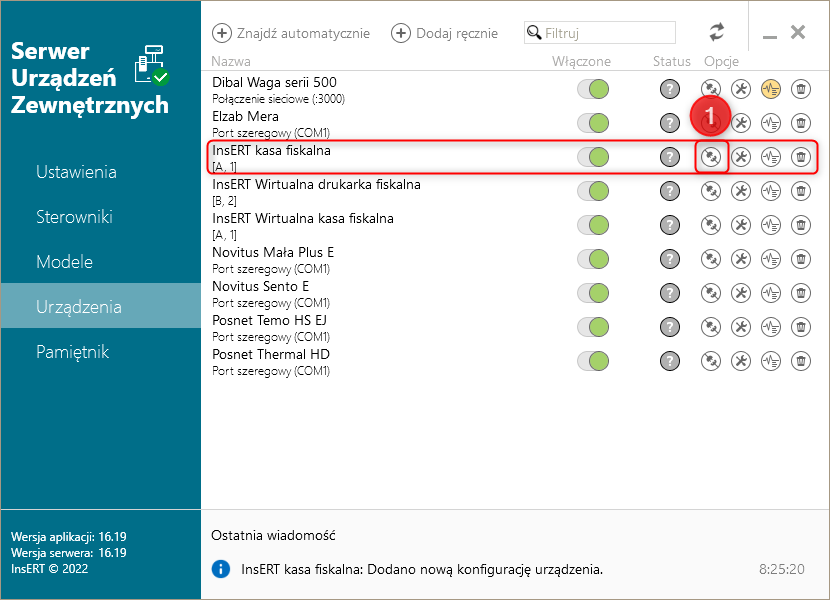The image size is (830, 600).
Task: Show diagnostics for InsERT Wirtualna kasa fiskalna
Action: pyautogui.click(x=771, y=225)
